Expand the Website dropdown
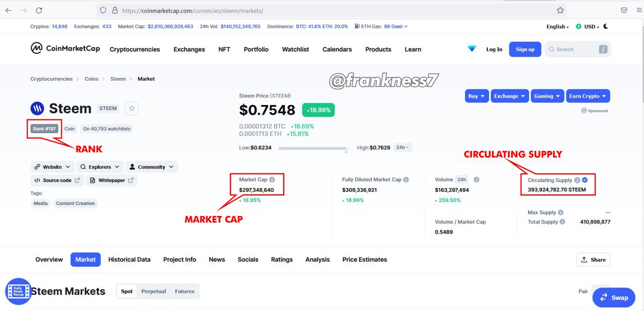This screenshot has width=644, height=311. pyautogui.click(x=52, y=167)
